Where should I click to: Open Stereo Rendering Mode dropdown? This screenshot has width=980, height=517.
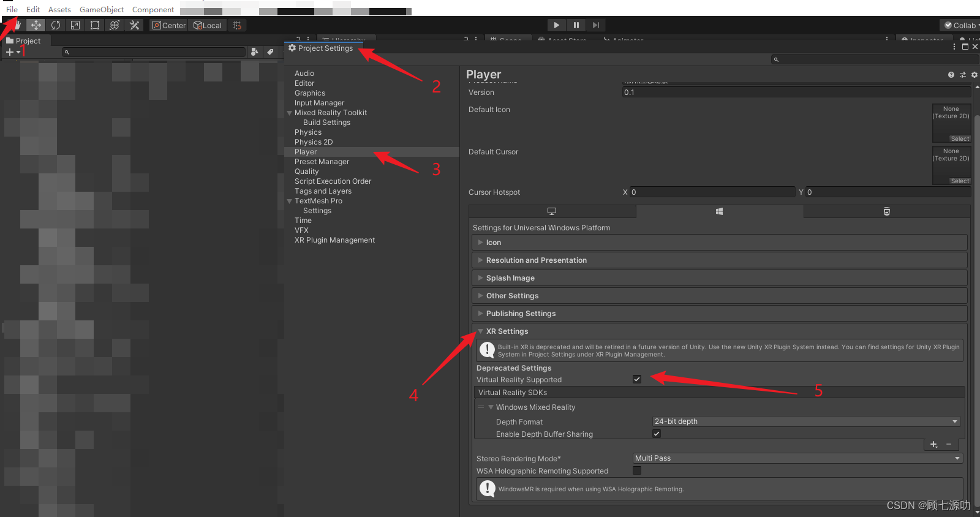coord(797,458)
